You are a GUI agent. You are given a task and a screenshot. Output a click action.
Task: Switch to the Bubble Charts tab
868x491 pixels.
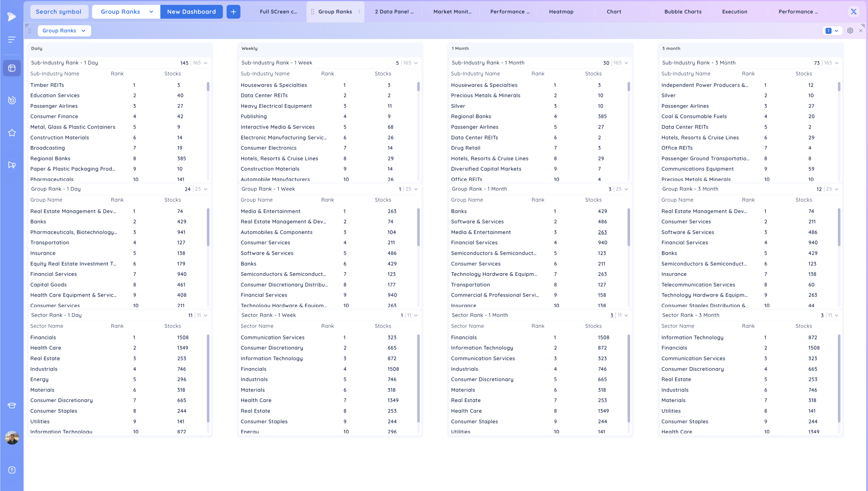tap(683, 11)
